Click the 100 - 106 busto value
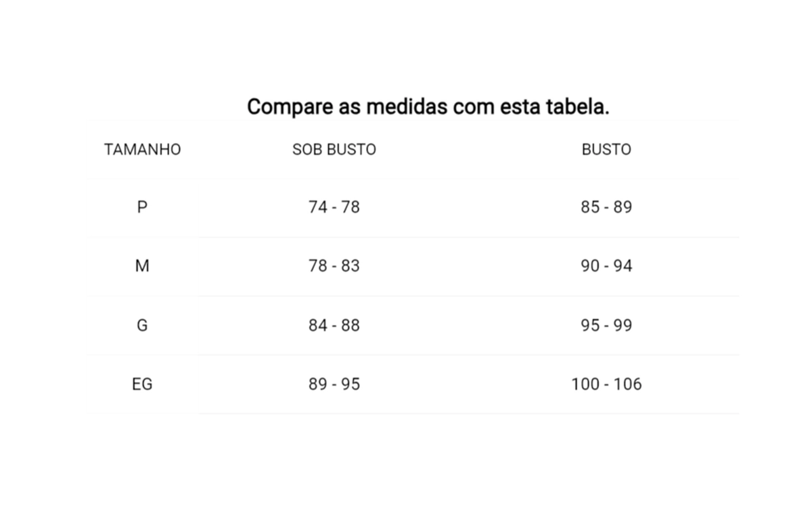Screen dimensions: 812x512 tap(606, 384)
